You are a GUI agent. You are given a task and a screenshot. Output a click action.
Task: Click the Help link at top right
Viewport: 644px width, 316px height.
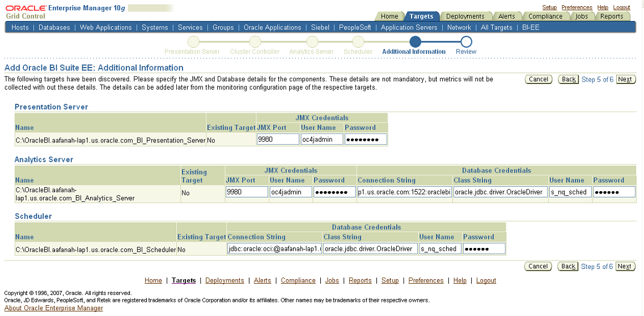click(x=603, y=7)
